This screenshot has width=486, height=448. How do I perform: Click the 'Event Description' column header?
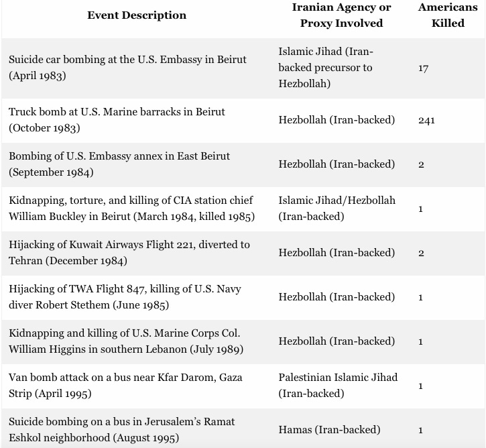pyautogui.click(x=137, y=15)
